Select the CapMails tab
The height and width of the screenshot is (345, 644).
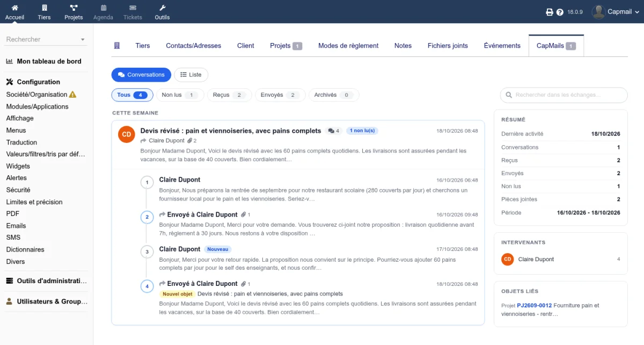click(x=556, y=46)
